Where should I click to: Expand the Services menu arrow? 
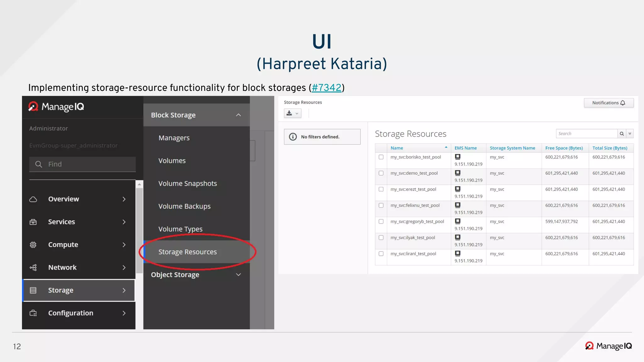tap(124, 222)
